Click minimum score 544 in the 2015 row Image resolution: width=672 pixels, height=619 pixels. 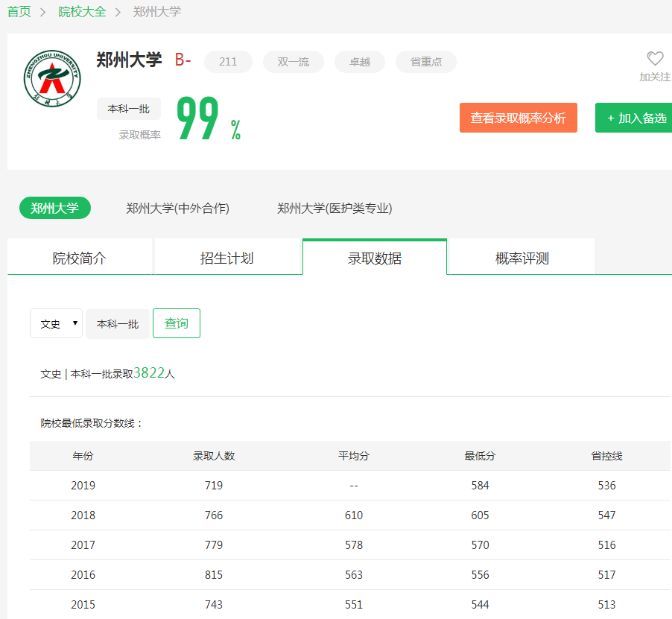point(480,604)
